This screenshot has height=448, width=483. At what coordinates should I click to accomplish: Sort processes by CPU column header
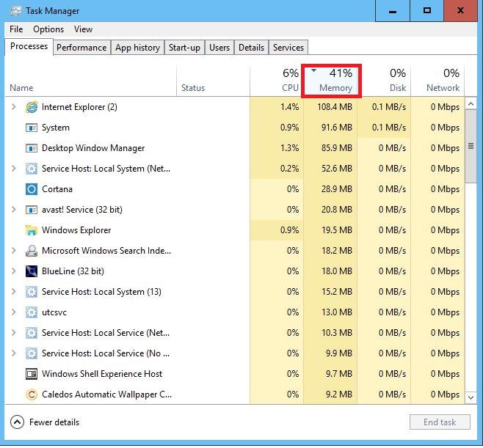pos(276,81)
